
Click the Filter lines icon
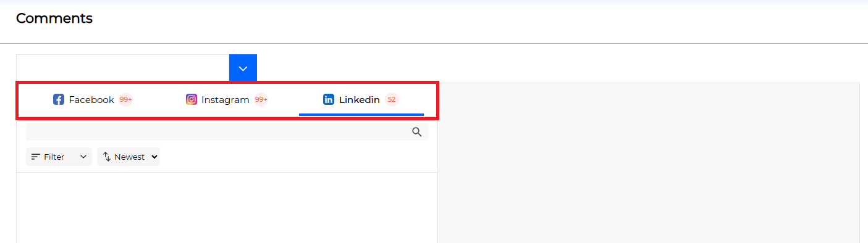click(x=36, y=157)
